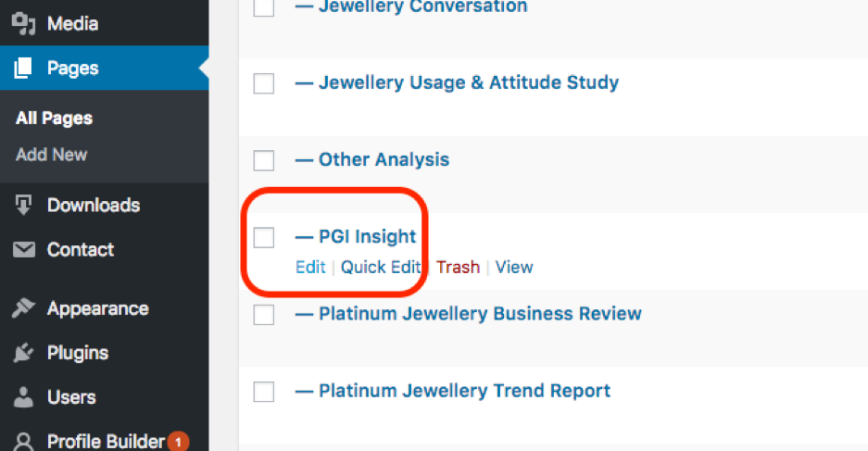Click the Appearance paintbrush icon
868x451 pixels.
coord(24,308)
